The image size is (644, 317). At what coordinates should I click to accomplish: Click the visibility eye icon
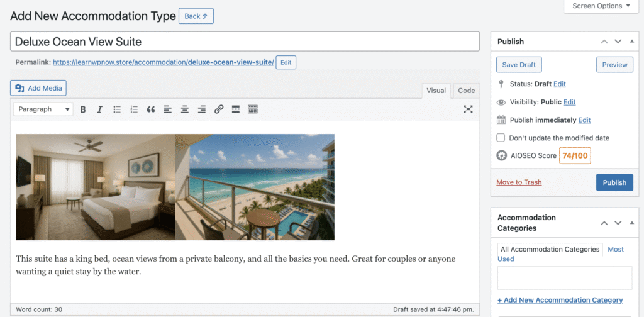pos(501,103)
